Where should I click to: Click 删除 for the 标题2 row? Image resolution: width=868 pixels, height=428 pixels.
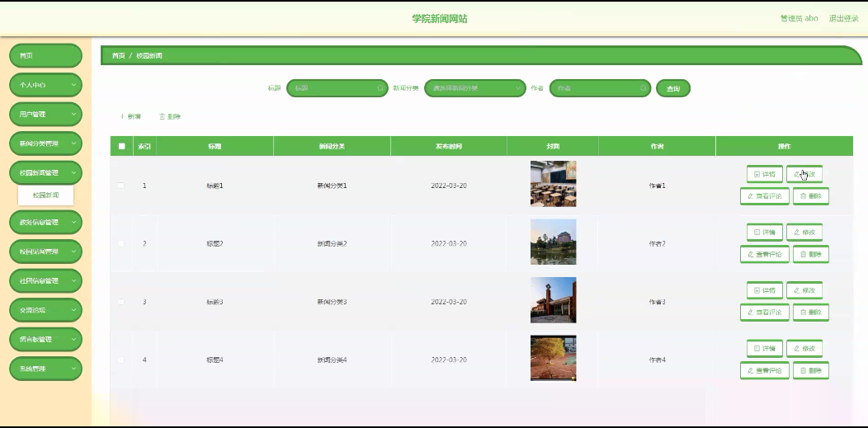click(811, 254)
